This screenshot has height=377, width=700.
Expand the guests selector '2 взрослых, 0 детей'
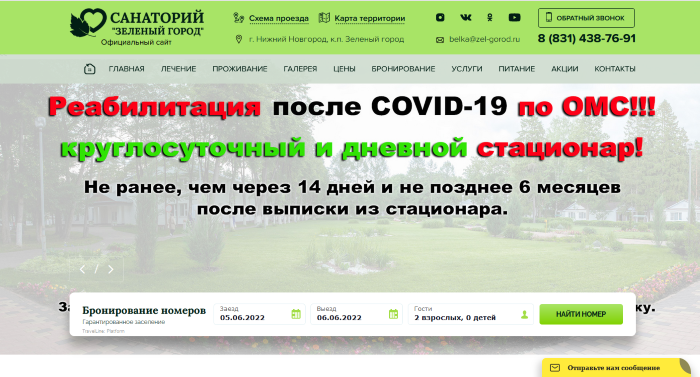pyautogui.click(x=471, y=314)
